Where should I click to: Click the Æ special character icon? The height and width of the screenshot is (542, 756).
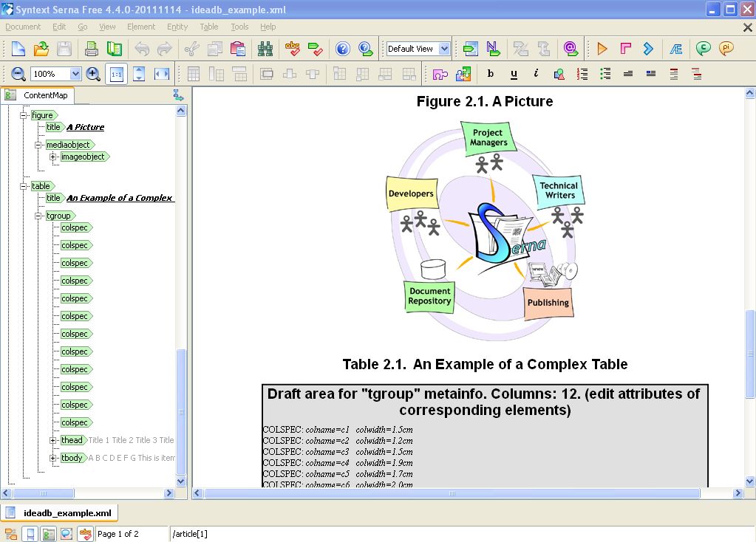pos(676,49)
